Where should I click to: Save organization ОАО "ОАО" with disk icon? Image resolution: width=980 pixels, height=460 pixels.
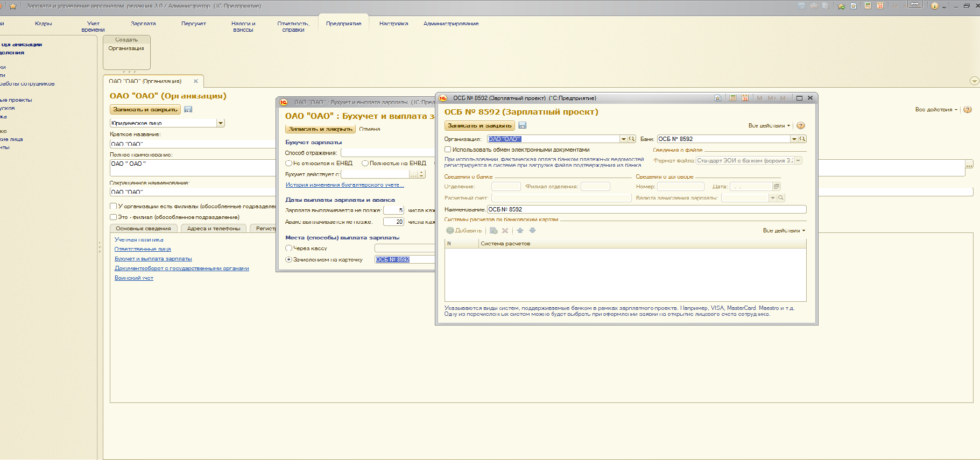[188, 109]
